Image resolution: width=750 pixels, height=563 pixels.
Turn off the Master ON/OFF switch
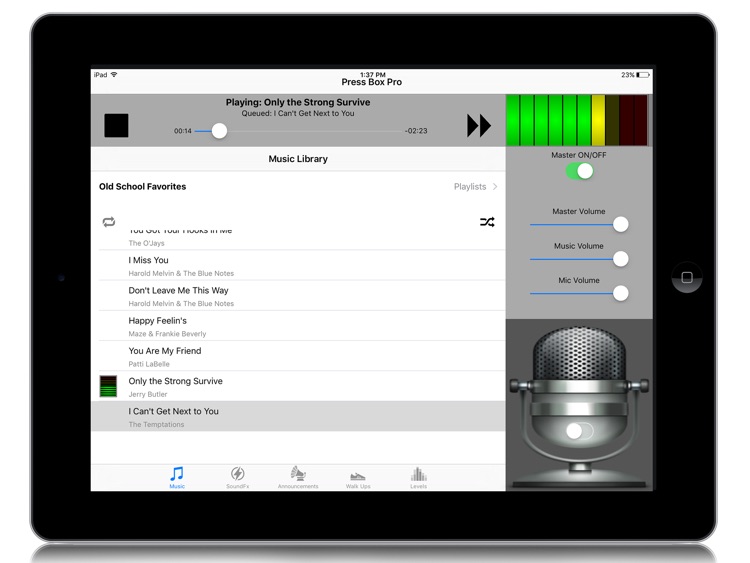[x=579, y=171]
